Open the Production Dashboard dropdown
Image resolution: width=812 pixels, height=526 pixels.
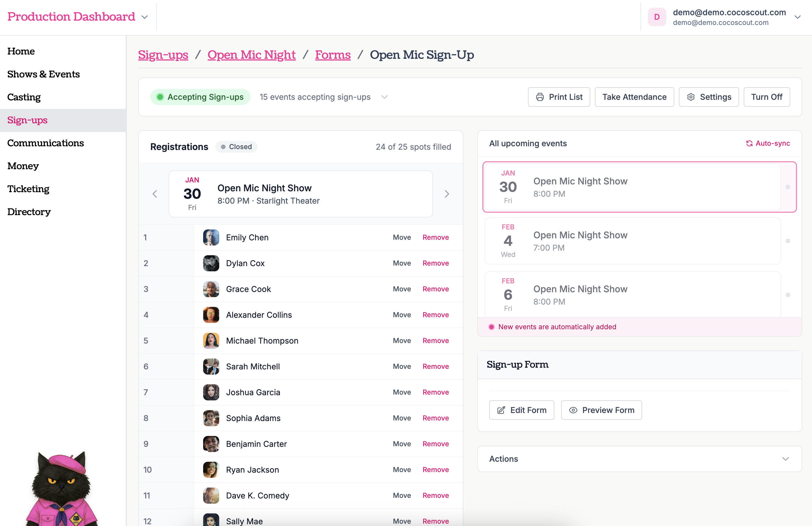pos(145,17)
